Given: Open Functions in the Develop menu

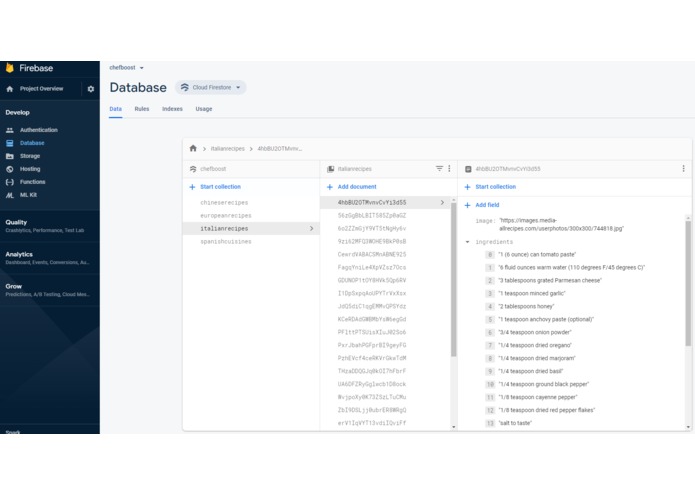Looking at the screenshot, I should [x=33, y=182].
